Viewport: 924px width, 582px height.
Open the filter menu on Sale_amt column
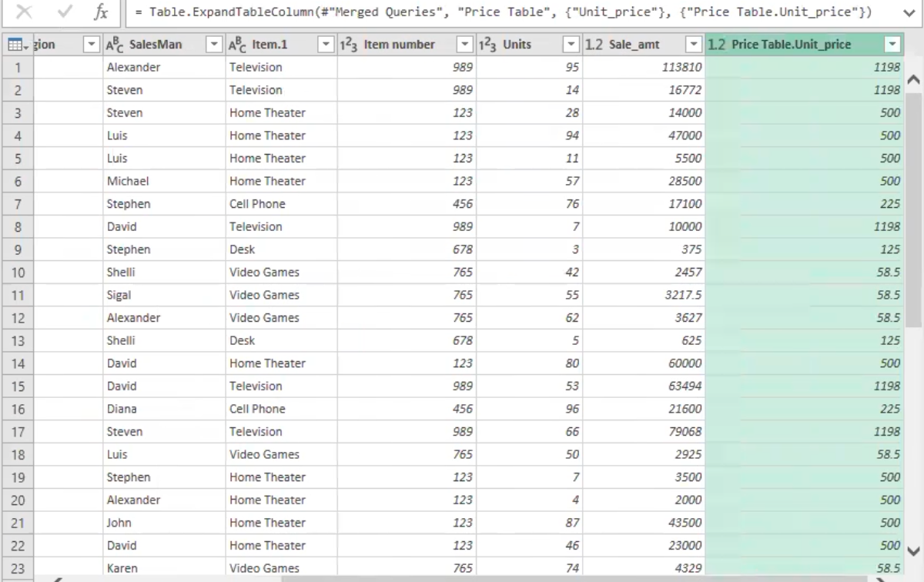click(692, 44)
